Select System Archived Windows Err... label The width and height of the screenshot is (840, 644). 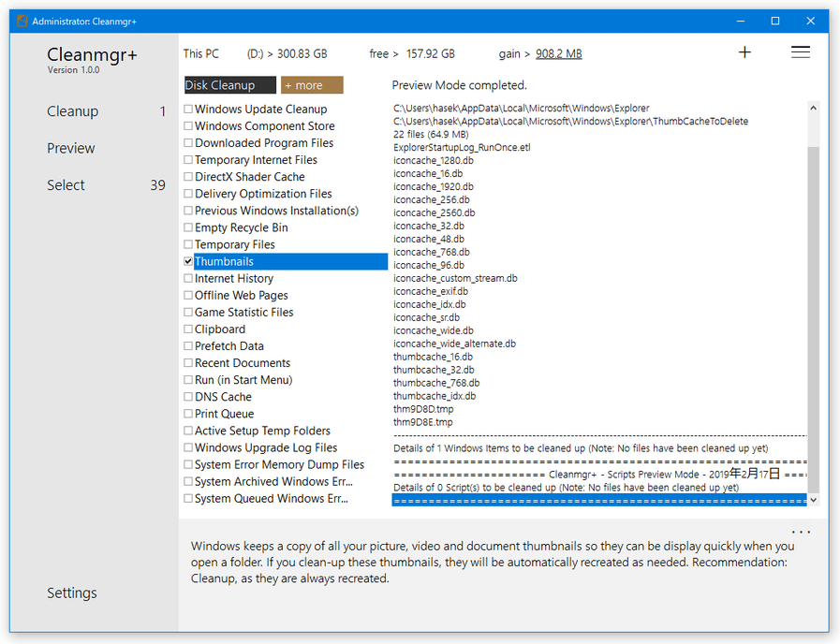273,482
